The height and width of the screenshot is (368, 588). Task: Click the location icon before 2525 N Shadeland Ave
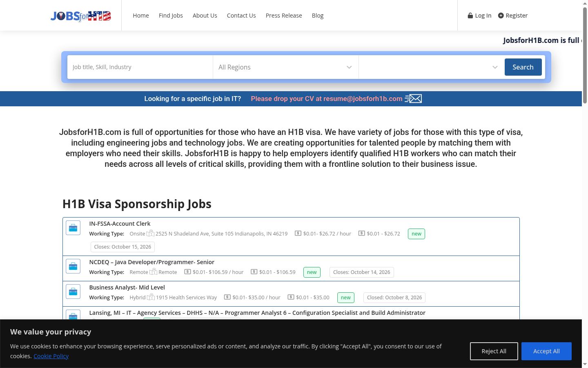150,233
